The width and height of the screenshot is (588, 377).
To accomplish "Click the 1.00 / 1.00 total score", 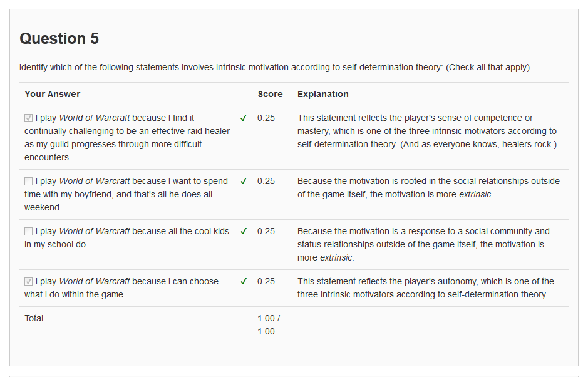I will pos(268,324).
